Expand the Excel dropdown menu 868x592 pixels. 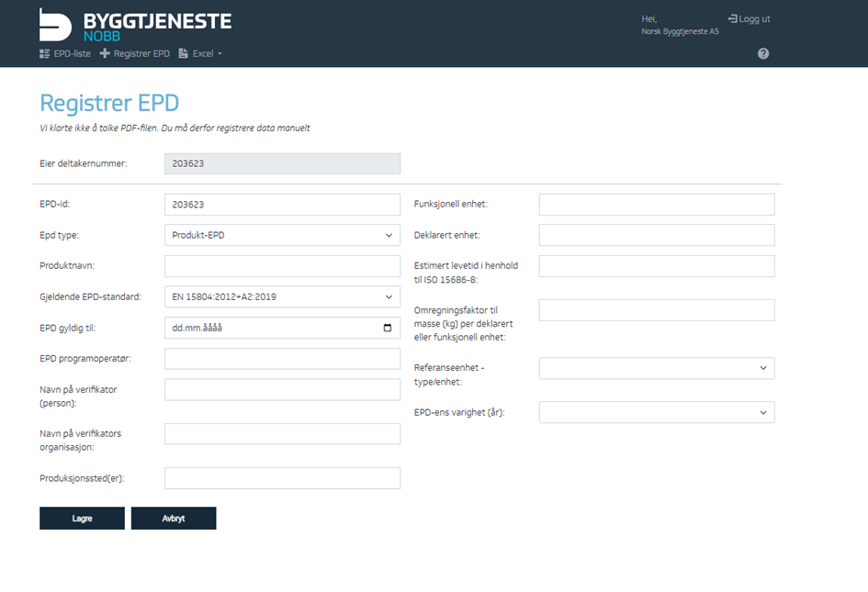pyautogui.click(x=201, y=54)
